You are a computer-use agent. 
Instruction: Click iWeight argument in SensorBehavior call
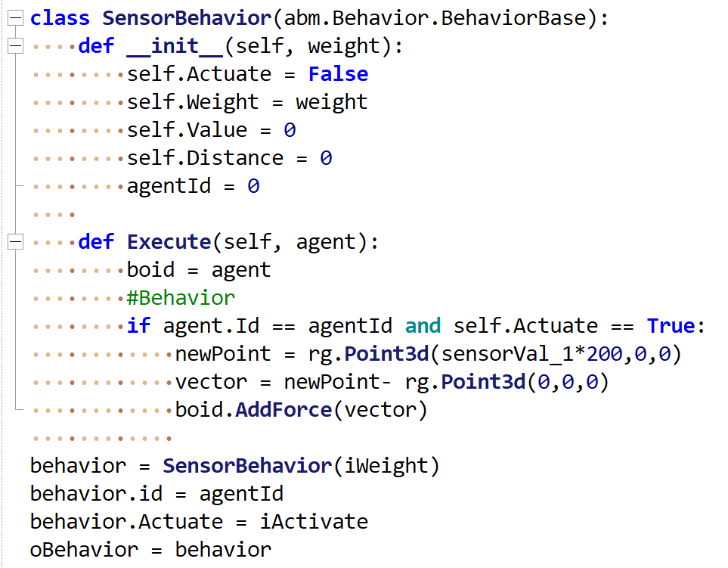pyautogui.click(x=386, y=466)
